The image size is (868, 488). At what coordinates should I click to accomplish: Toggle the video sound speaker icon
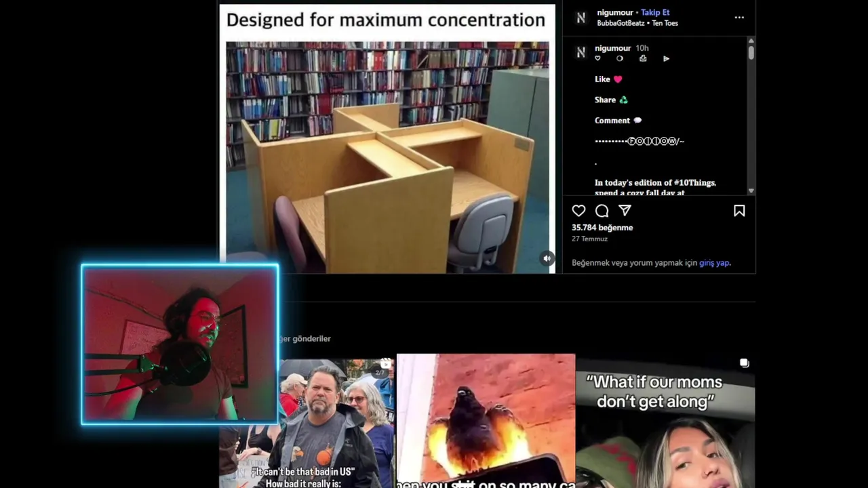point(547,258)
